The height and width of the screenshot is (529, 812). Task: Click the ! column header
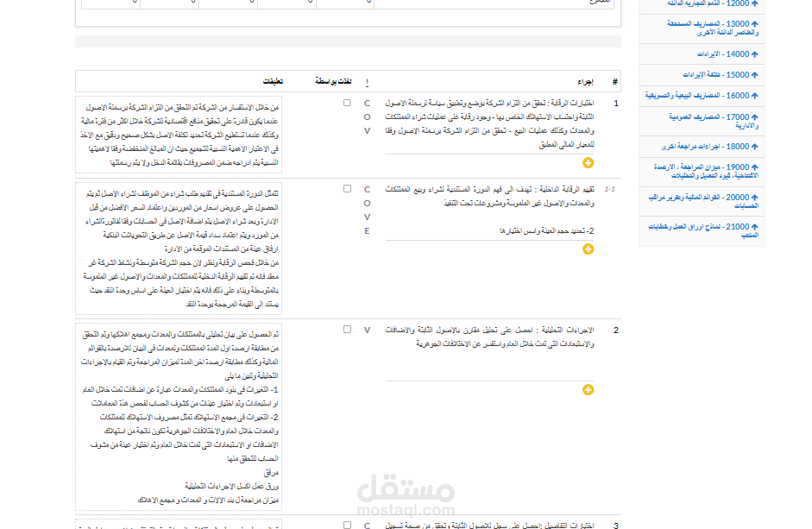point(367,82)
